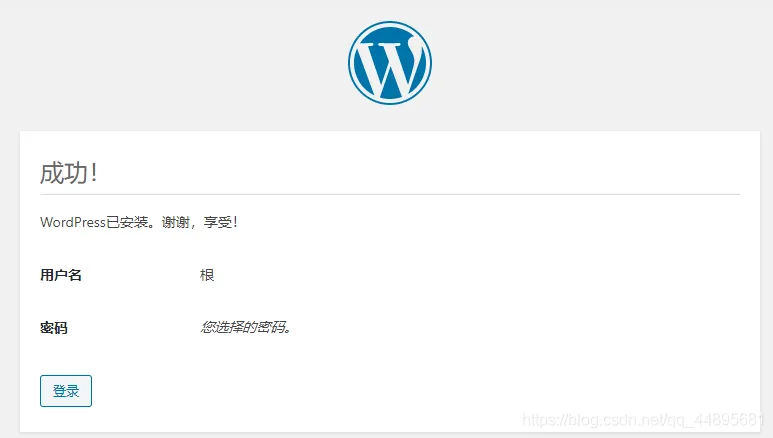The width and height of the screenshot is (773, 438).
Task: Select the 用户名 label
Action: click(x=60, y=275)
